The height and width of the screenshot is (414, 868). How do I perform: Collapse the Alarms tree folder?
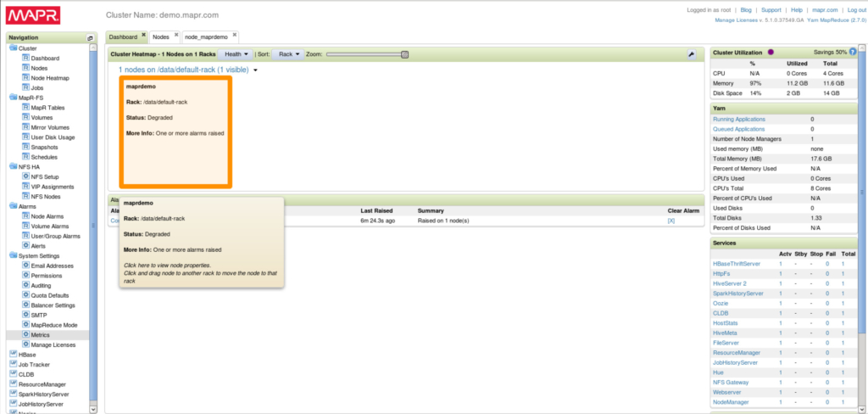tap(14, 206)
